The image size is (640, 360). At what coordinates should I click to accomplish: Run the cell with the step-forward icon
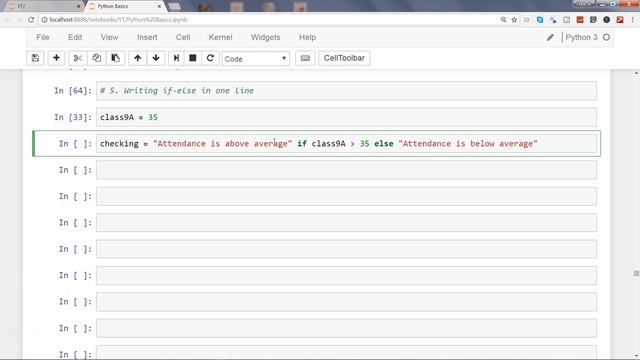coord(176,58)
